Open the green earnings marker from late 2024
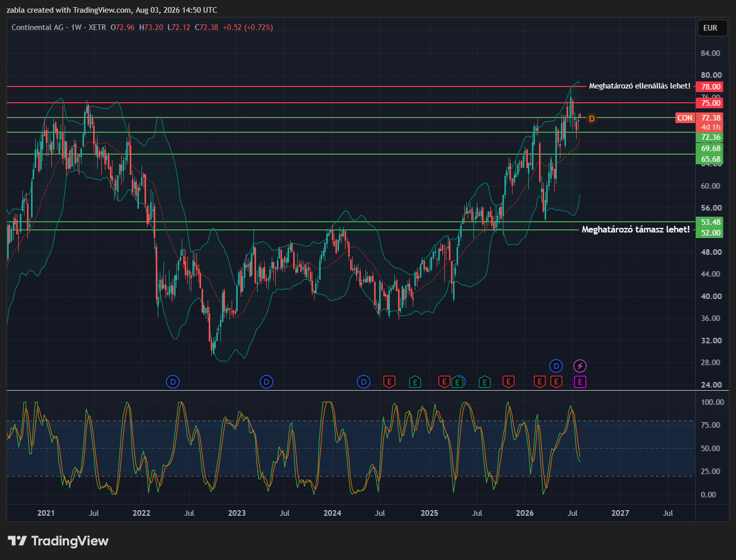The height and width of the screenshot is (560, 736). [415, 381]
